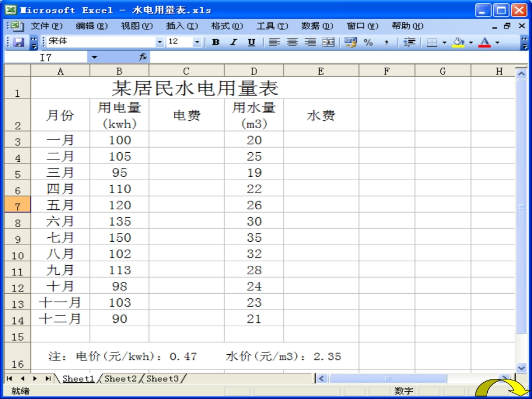This screenshot has height=399, width=532.
Task: Align text right icon
Action: 310,42
